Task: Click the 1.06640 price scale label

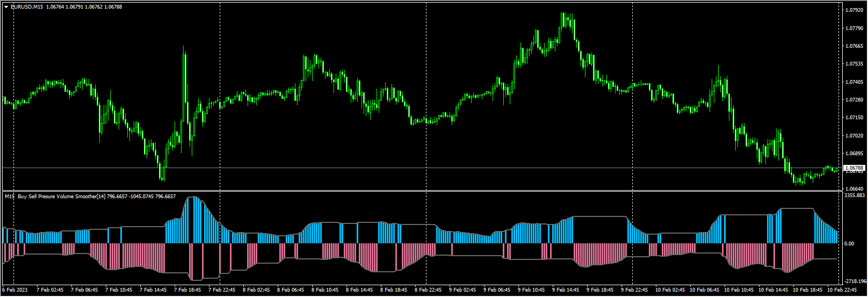Action: click(x=854, y=189)
